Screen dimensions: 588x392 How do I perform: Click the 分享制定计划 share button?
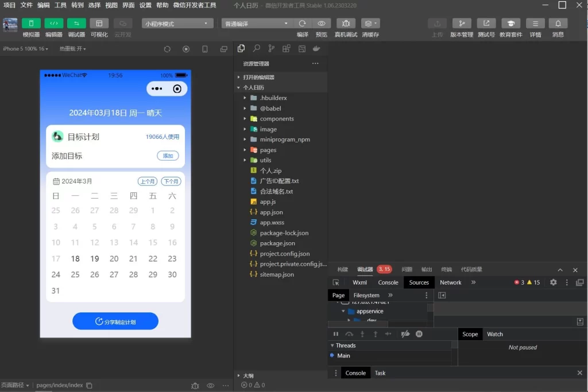[x=115, y=321]
